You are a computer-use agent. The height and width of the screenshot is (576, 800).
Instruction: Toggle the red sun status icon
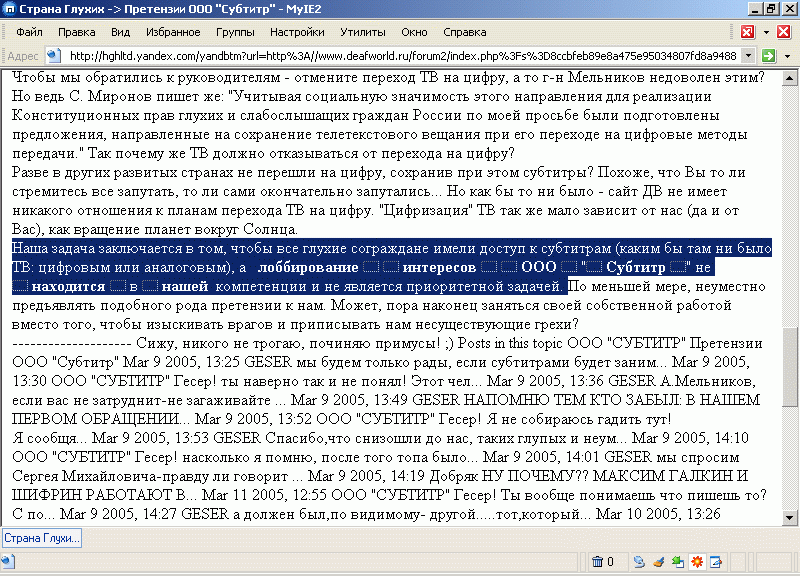pos(697,562)
